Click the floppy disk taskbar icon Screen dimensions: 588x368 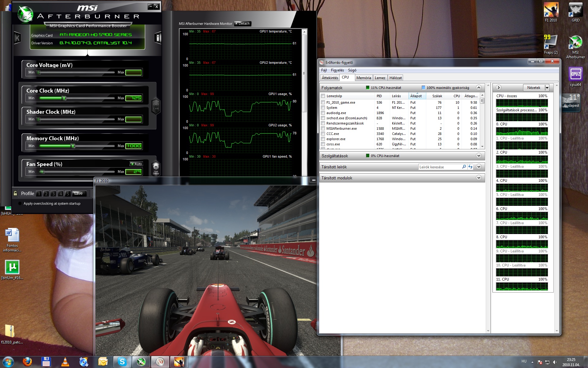pos(46,362)
